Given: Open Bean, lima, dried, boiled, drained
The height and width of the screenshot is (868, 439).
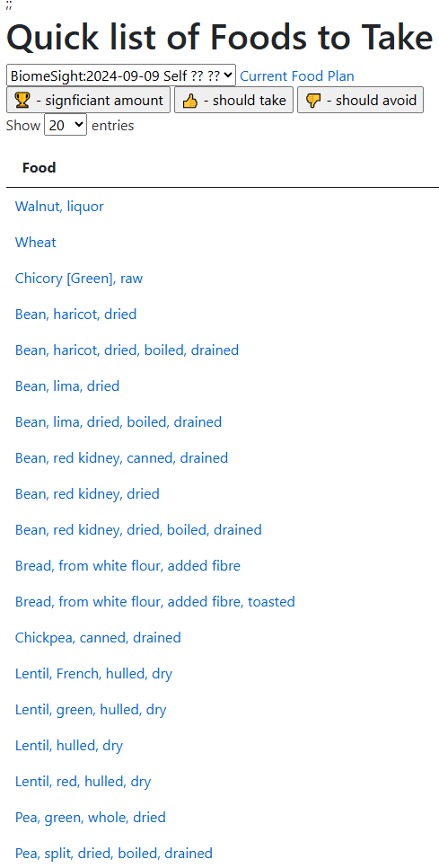Looking at the screenshot, I should click(x=119, y=421).
